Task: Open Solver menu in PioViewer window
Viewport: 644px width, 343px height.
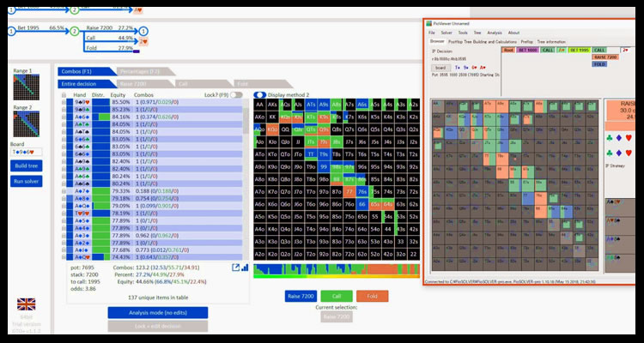Action: (447, 33)
